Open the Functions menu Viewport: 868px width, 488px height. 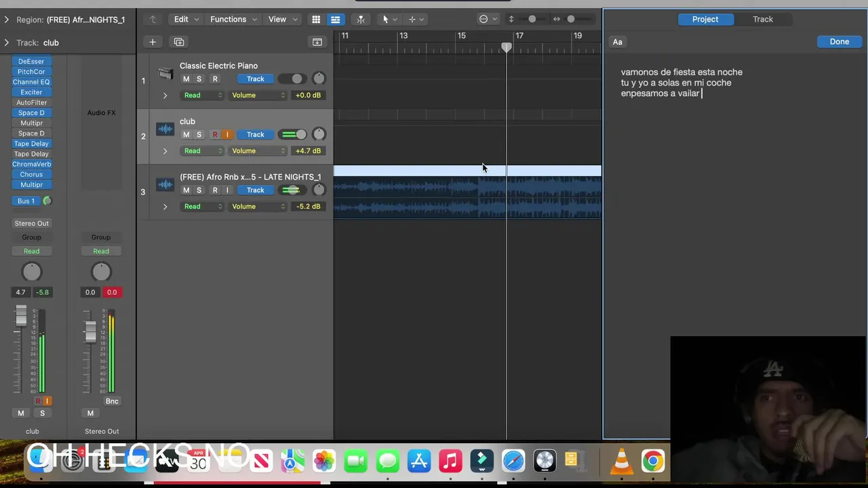pos(233,19)
